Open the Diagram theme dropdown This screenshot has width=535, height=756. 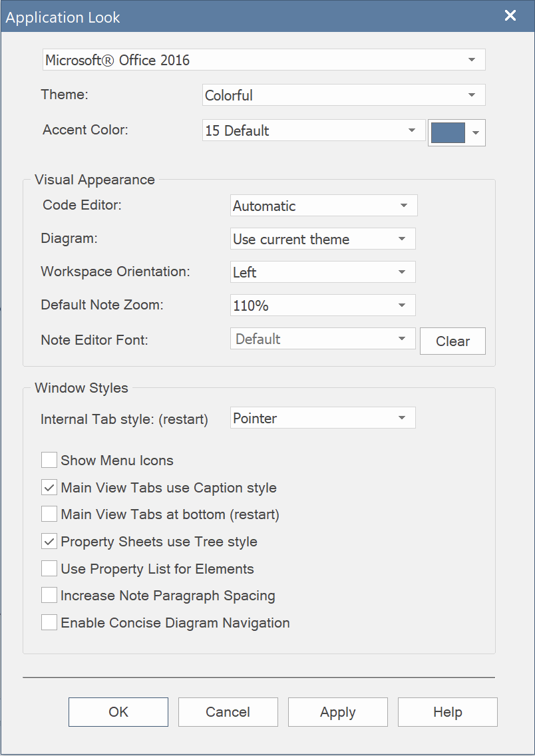pyautogui.click(x=323, y=239)
